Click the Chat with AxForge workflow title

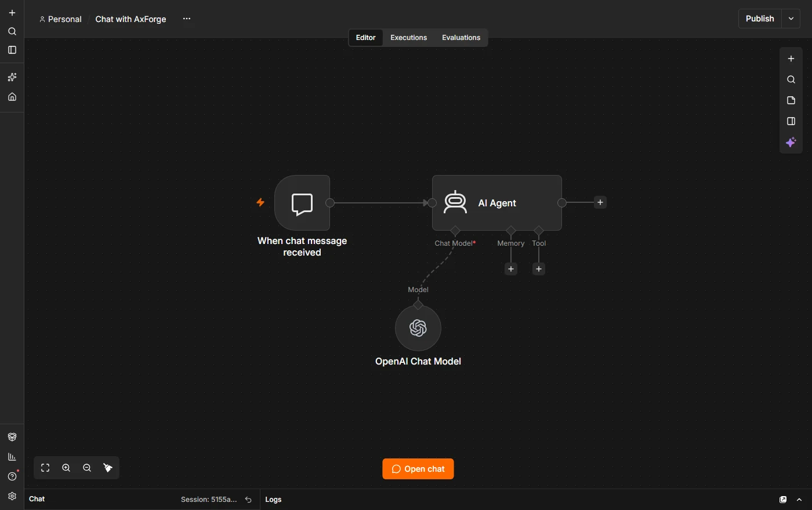[x=130, y=19]
